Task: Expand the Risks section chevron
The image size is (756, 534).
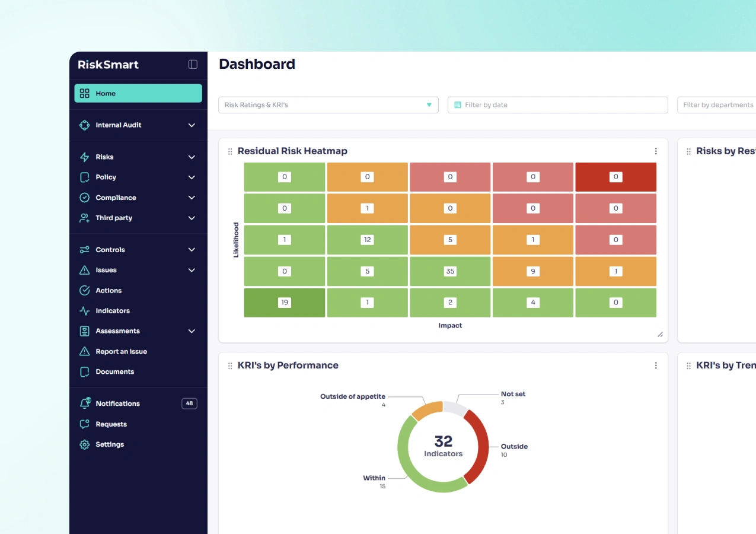Action: tap(191, 157)
